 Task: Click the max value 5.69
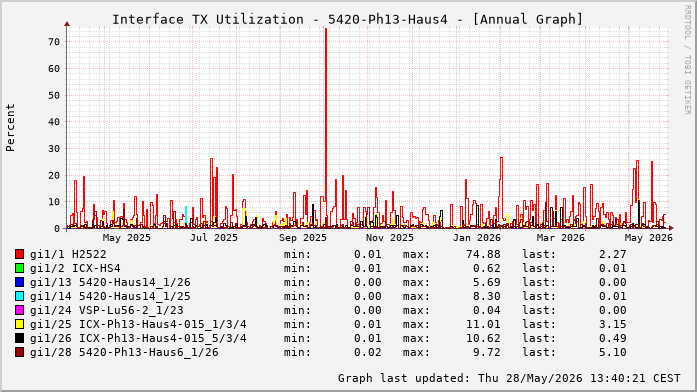click(487, 282)
